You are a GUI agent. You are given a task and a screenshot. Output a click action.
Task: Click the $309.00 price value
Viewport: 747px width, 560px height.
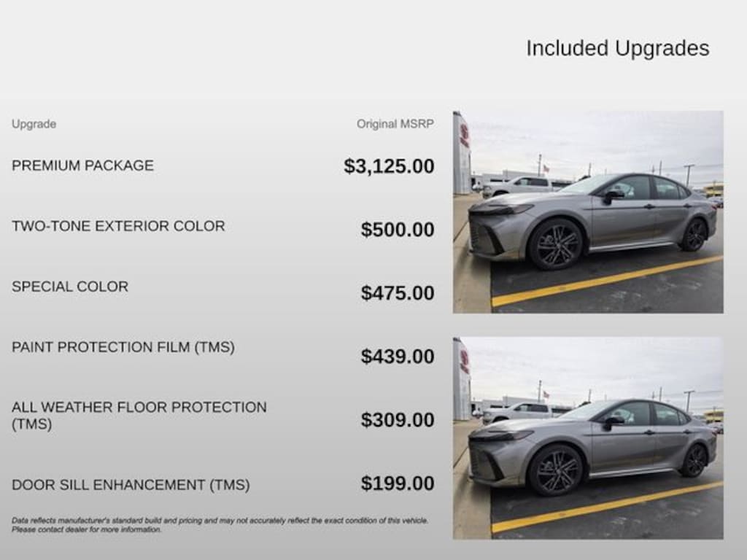tap(397, 420)
